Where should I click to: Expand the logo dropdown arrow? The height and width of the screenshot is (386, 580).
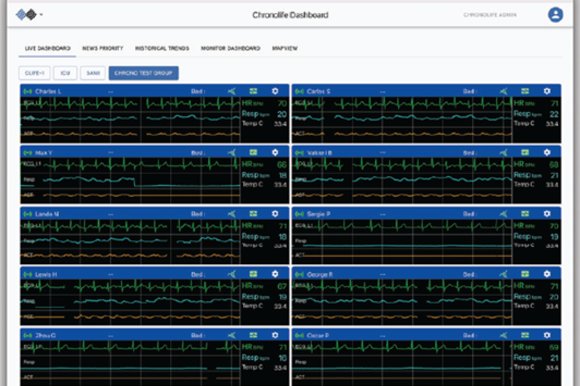point(41,15)
